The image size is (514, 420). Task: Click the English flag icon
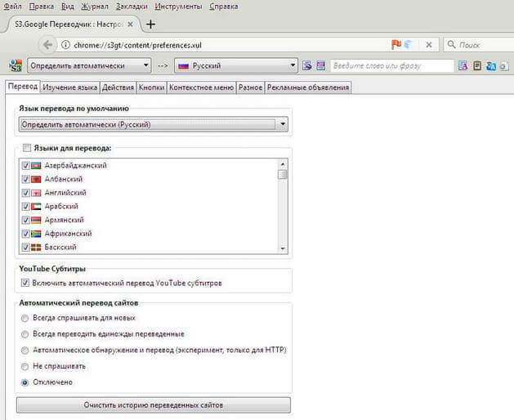click(x=36, y=193)
